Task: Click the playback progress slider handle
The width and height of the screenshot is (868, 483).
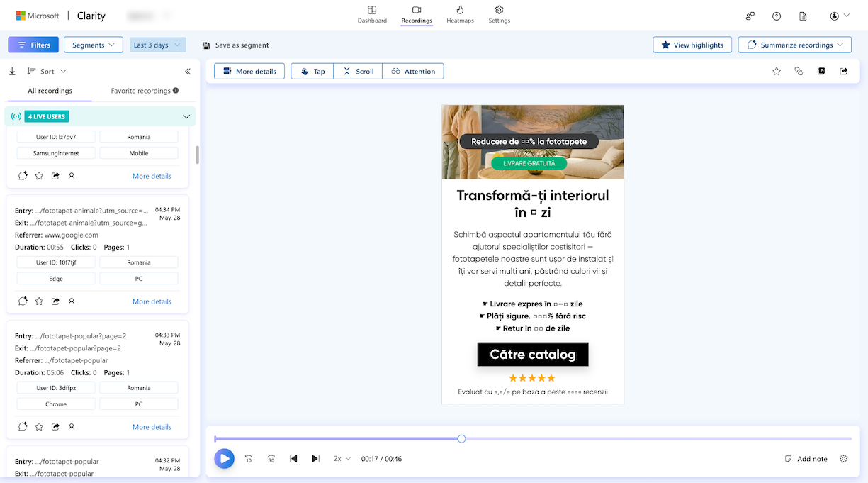Action: pos(461,439)
